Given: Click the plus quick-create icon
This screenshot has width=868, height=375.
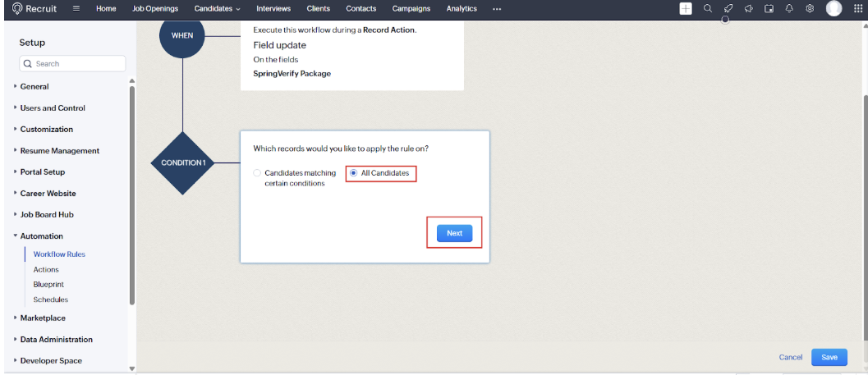Looking at the screenshot, I should click(x=686, y=8).
